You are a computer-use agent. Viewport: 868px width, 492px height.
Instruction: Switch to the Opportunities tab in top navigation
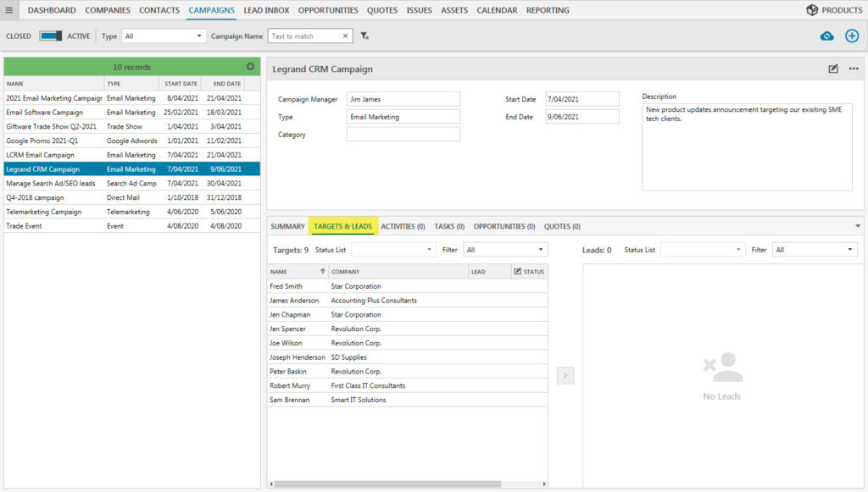click(328, 10)
